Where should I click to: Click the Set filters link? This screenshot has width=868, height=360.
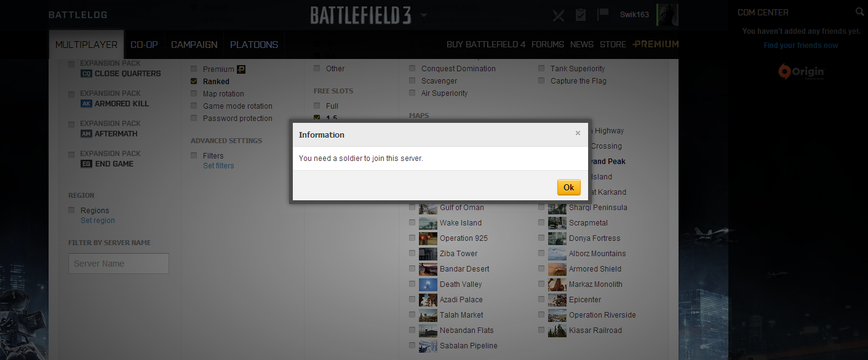point(218,166)
